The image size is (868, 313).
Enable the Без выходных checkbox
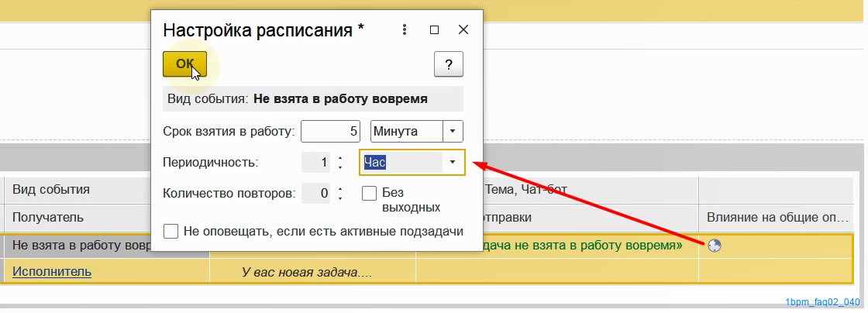[369, 194]
